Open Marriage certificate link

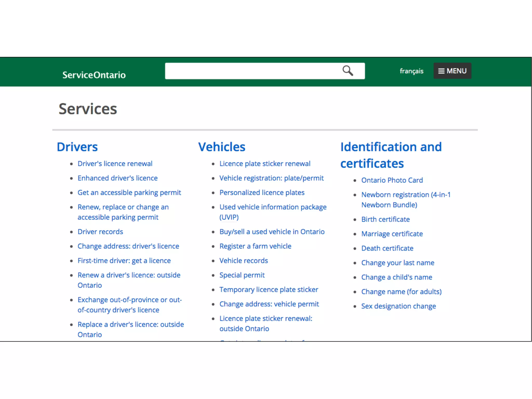[x=392, y=234]
